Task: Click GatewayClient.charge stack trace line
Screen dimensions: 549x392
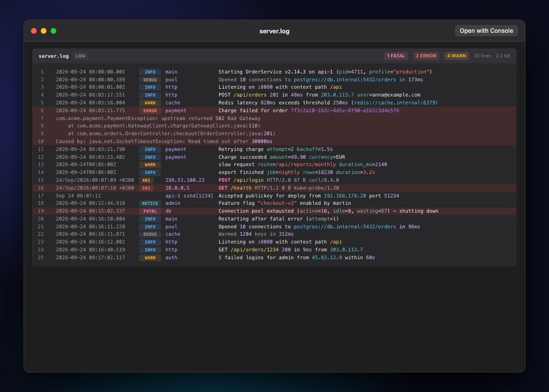Action: [164, 125]
